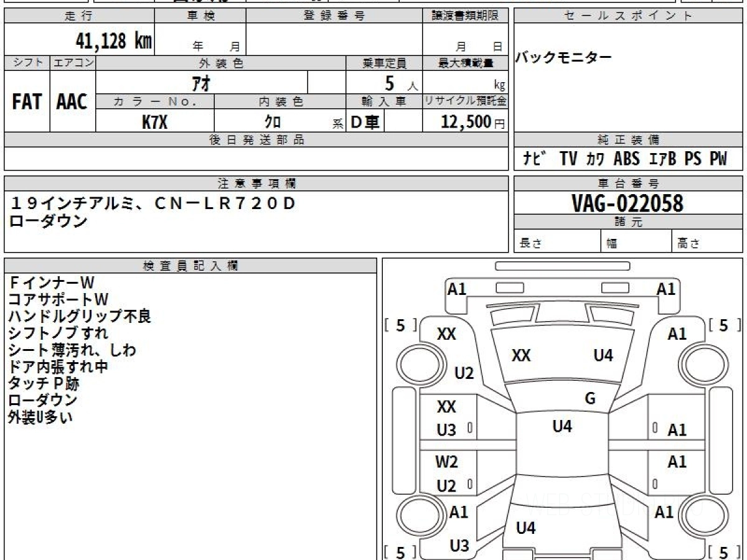The height and width of the screenshot is (560, 747).
Task: Select the color code K7X
Action: coord(155,122)
